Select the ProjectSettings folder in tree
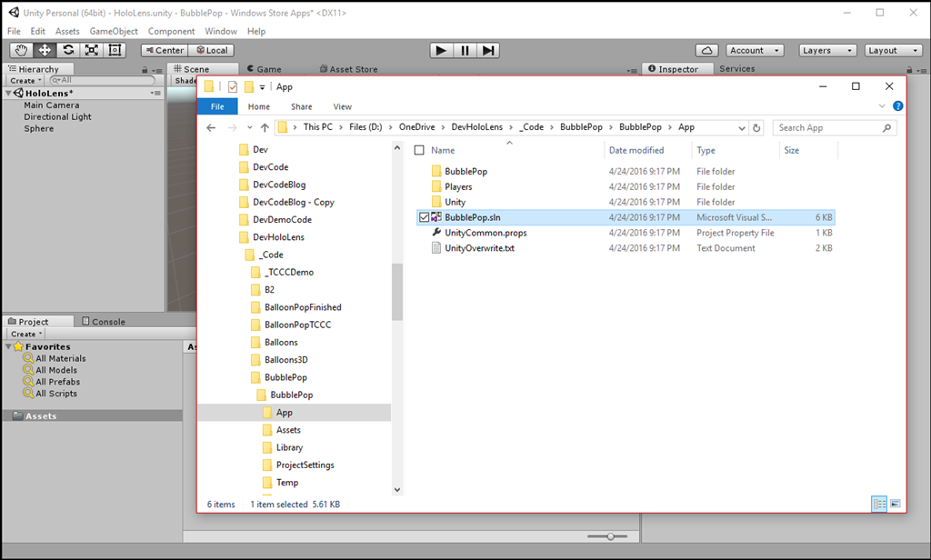Screen dimensions: 931x560 tap(305, 465)
